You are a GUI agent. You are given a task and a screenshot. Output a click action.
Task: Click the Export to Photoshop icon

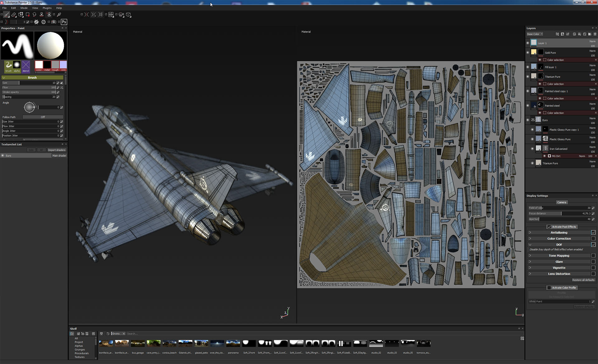[64, 22]
